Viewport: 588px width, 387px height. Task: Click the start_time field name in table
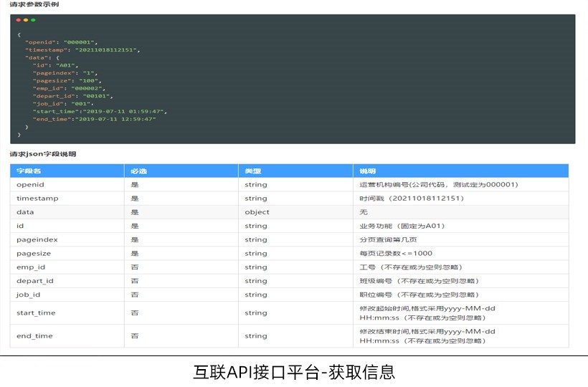tap(36, 313)
